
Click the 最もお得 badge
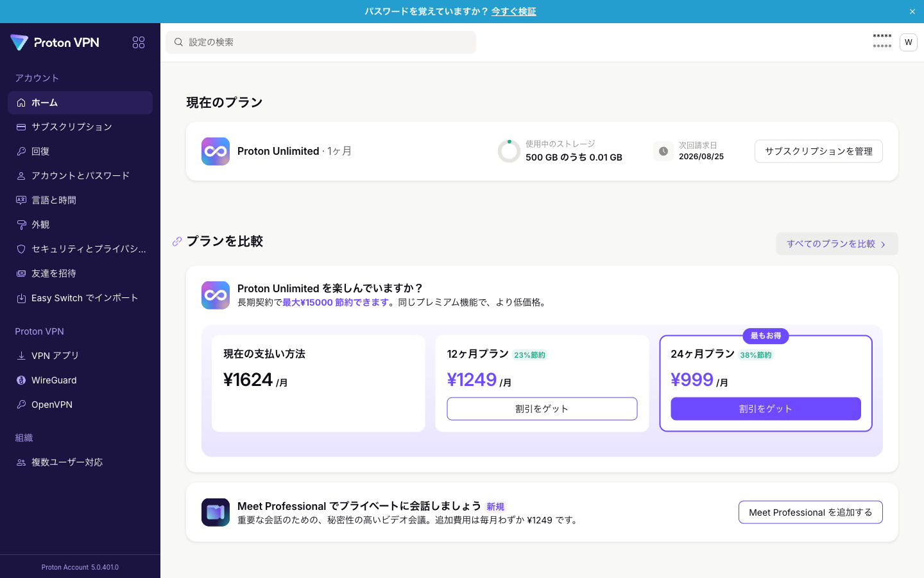coord(766,336)
